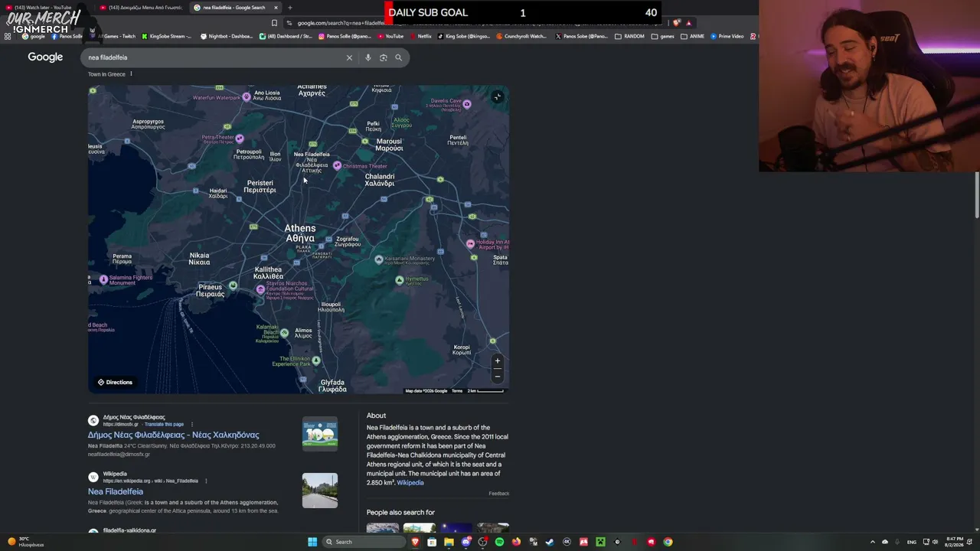Click the Directions button on the map
980x551 pixels.
115,382
